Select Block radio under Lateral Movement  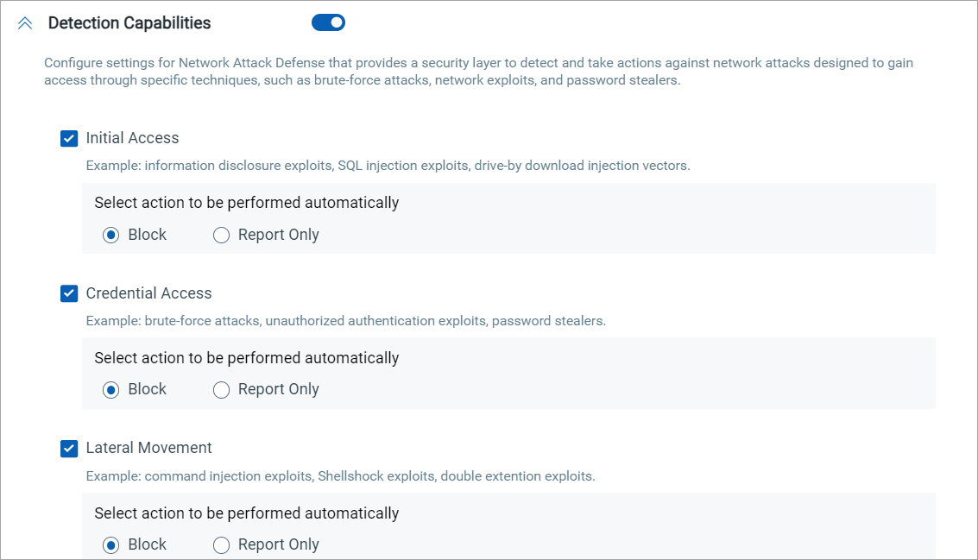[x=110, y=545]
